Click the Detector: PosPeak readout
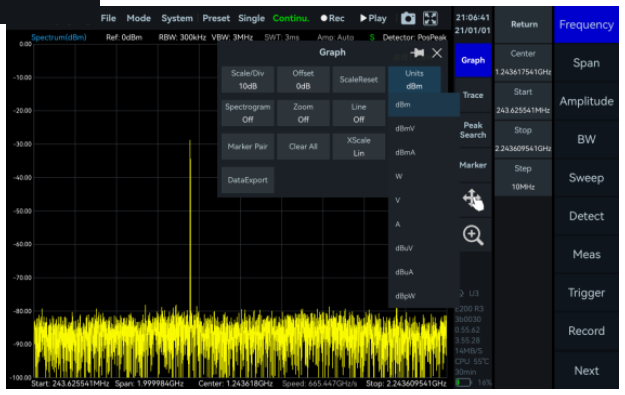Image resolution: width=625 pixels, height=395 pixels. coord(414,37)
